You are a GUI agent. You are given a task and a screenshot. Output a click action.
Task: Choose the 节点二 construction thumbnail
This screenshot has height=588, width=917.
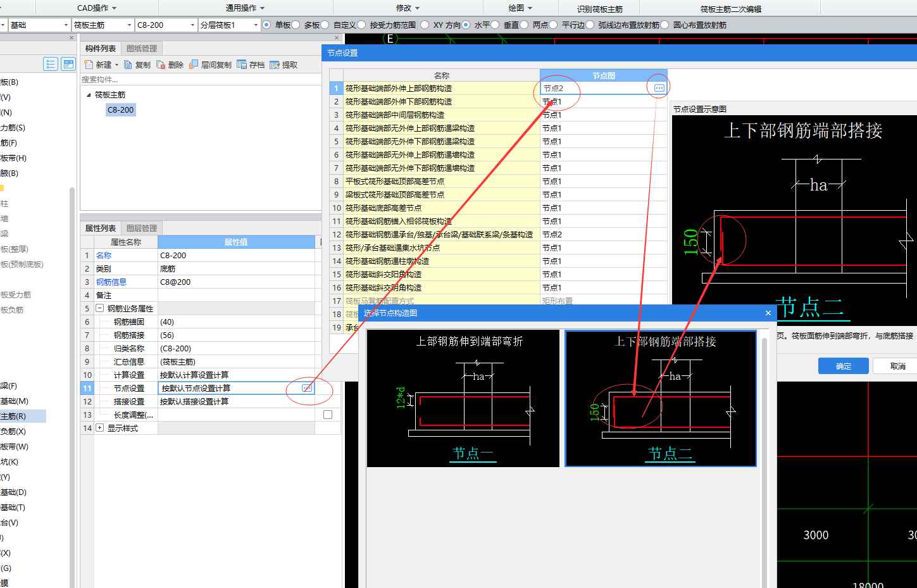click(x=661, y=398)
